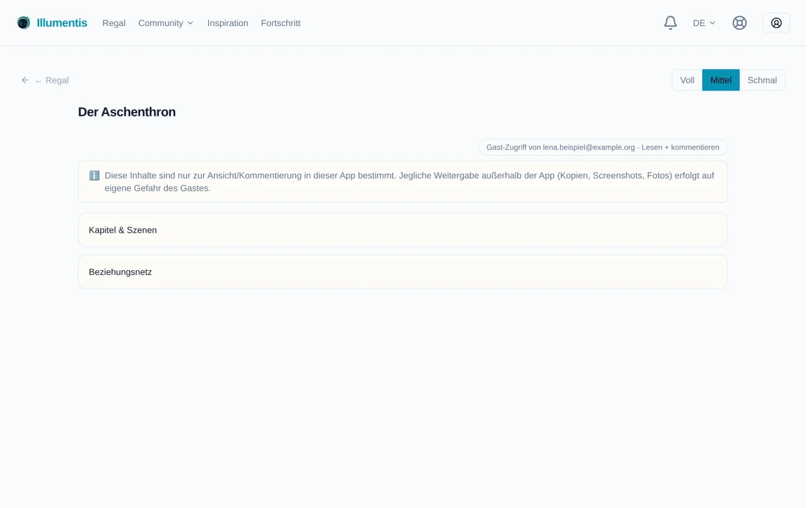812x508 pixels.
Task: Open the user profile icon button
Action: [776, 23]
